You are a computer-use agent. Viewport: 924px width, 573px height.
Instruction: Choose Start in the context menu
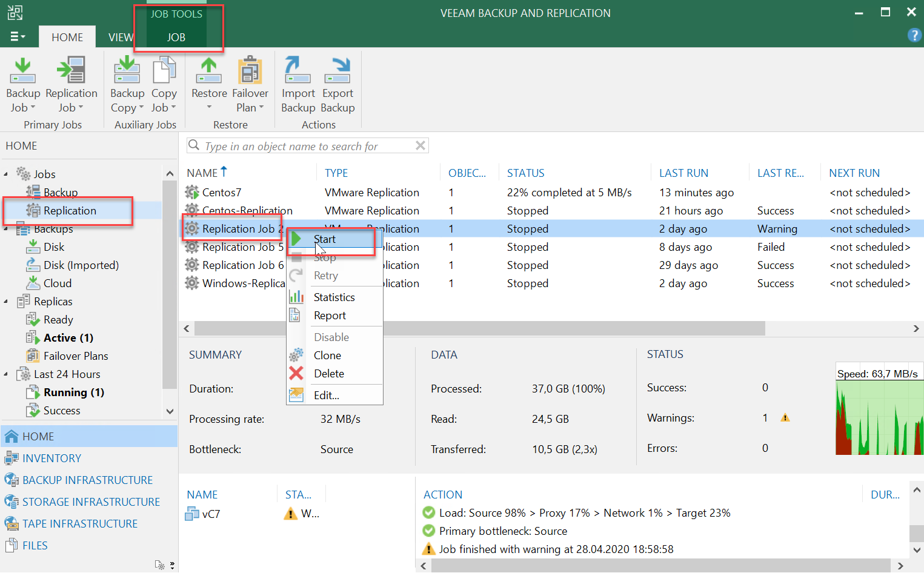click(x=334, y=239)
